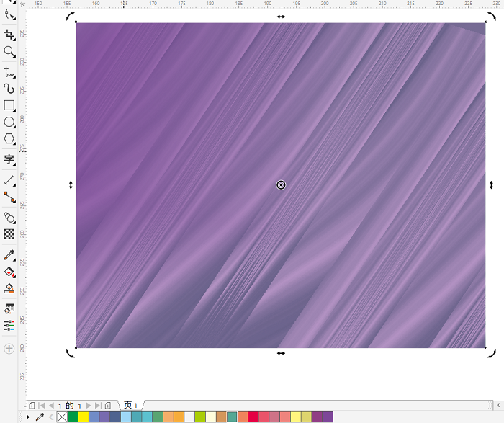Click the left-middle skew handle
Image resolution: width=504 pixels, height=423 pixels.
[x=71, y=185]
